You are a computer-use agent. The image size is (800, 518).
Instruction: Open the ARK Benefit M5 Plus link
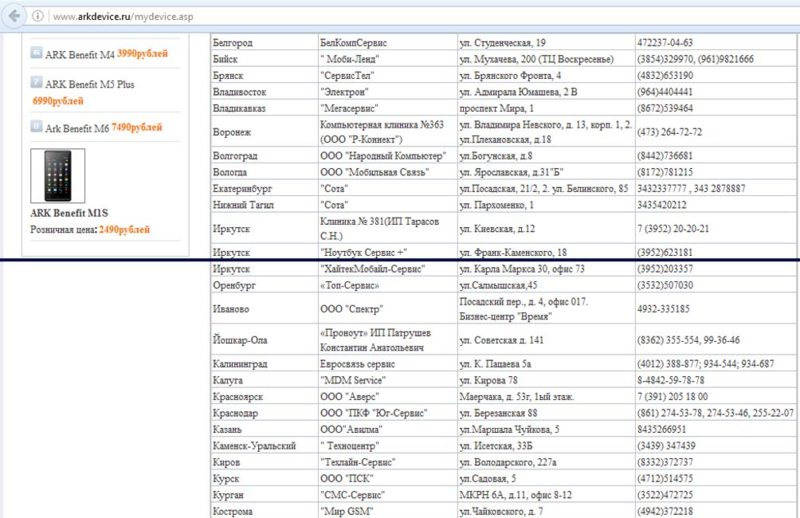pos(90,84)
